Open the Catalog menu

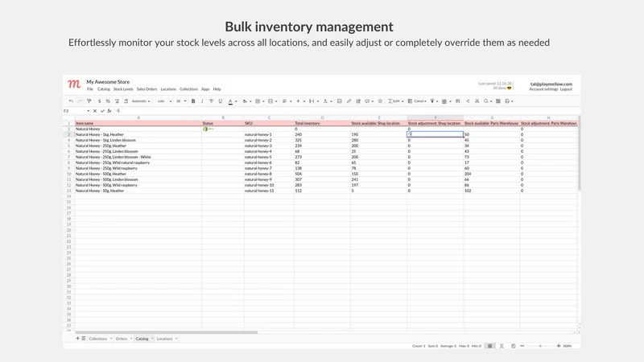104,89
